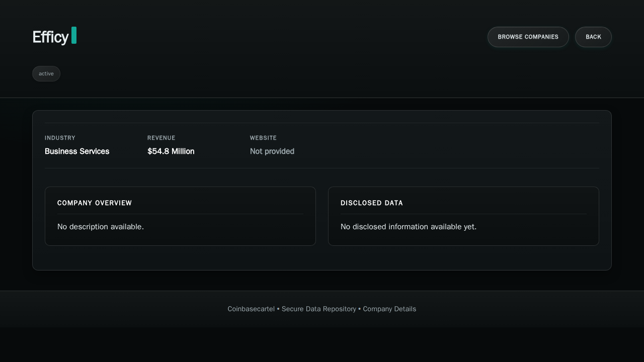Go back using the Back button

tap(593, 37)
